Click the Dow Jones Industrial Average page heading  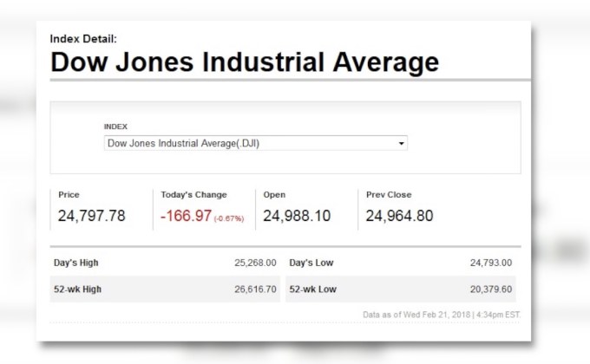[244, 62]
